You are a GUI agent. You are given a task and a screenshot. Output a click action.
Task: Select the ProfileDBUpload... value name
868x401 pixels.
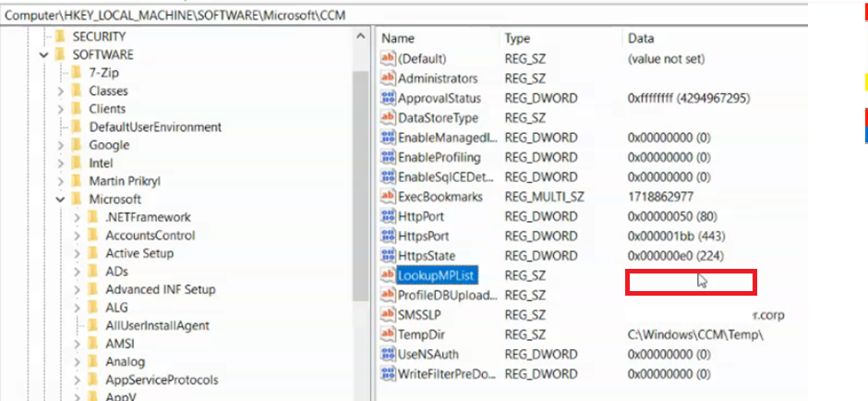coord(448,296)
